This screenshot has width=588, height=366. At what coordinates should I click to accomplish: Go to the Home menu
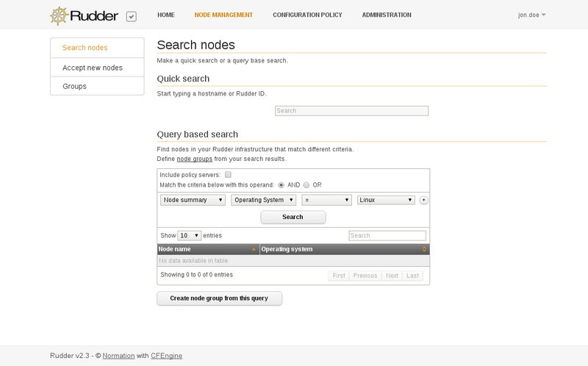pyautogui.click(x=166, y=15)
